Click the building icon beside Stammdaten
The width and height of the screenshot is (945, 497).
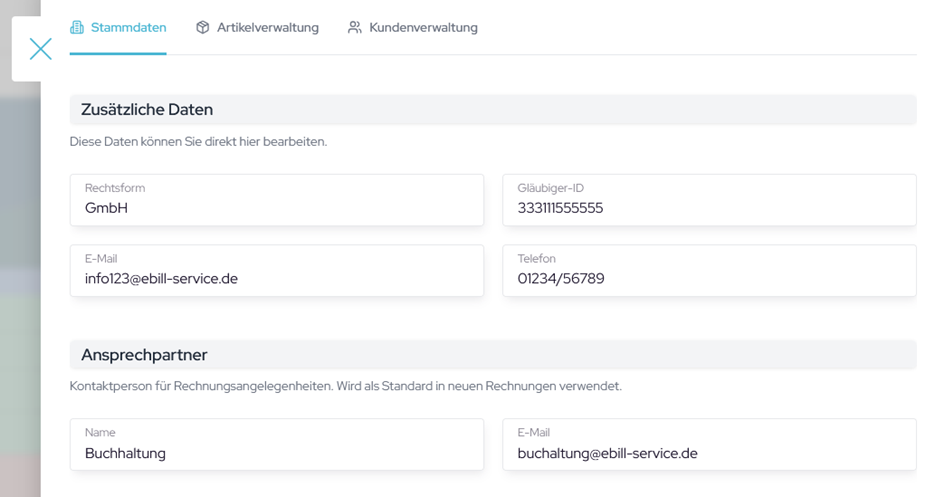(x=77, y=28)
